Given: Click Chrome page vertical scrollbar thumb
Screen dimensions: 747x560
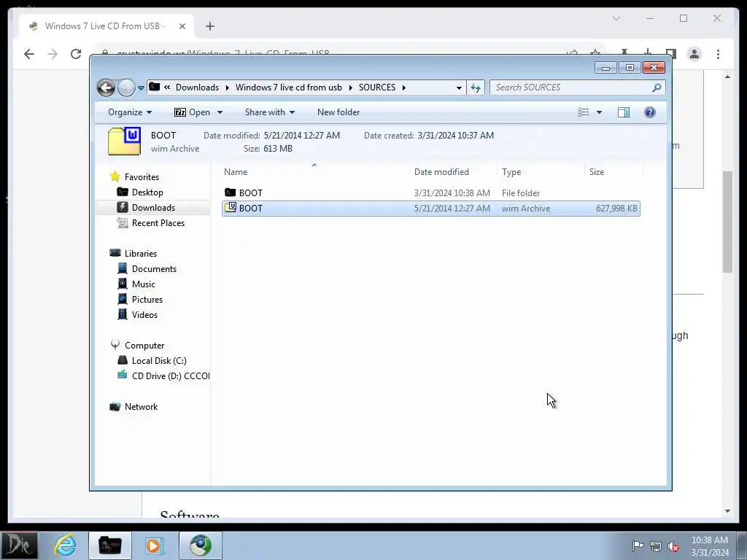Looking at the screenshot, I should (x=727, y=222).
